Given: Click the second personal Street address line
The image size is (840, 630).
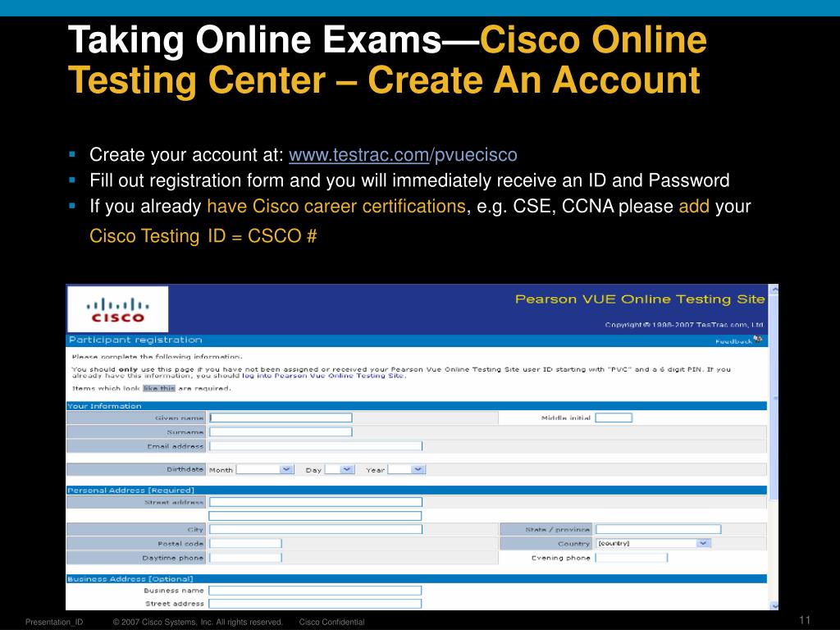Looking at the screenshot, I should point(315,516).
